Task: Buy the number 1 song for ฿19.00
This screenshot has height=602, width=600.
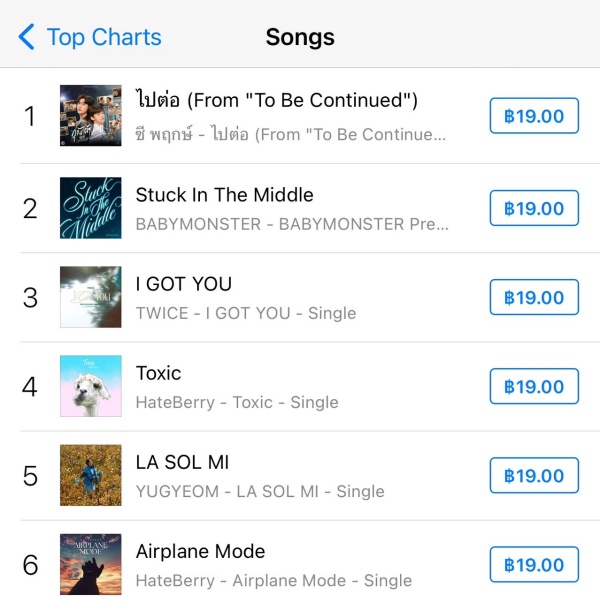Action: [x=534, y=116]
